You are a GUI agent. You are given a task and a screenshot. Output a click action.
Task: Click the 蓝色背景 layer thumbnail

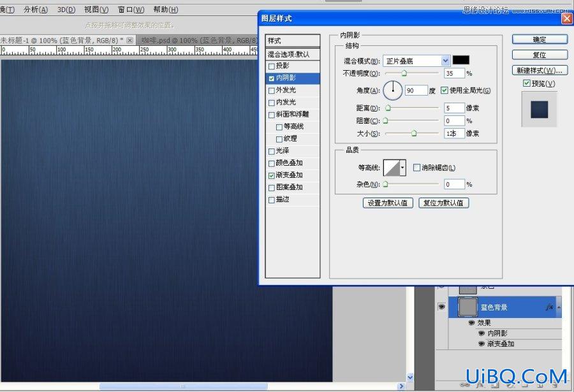click(468, 307)
